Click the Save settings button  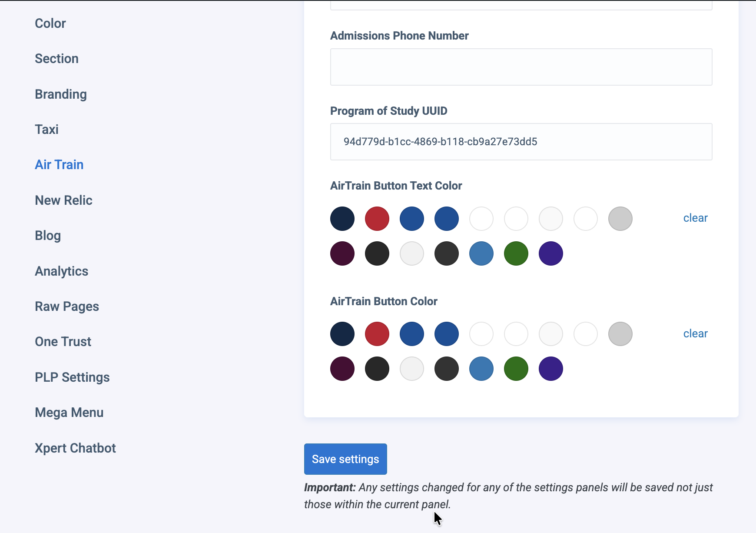[345, 459]
